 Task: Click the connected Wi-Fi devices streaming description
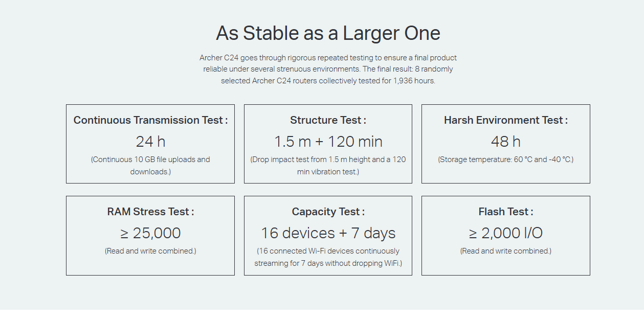pyautogui.click(x=328, y=257)
